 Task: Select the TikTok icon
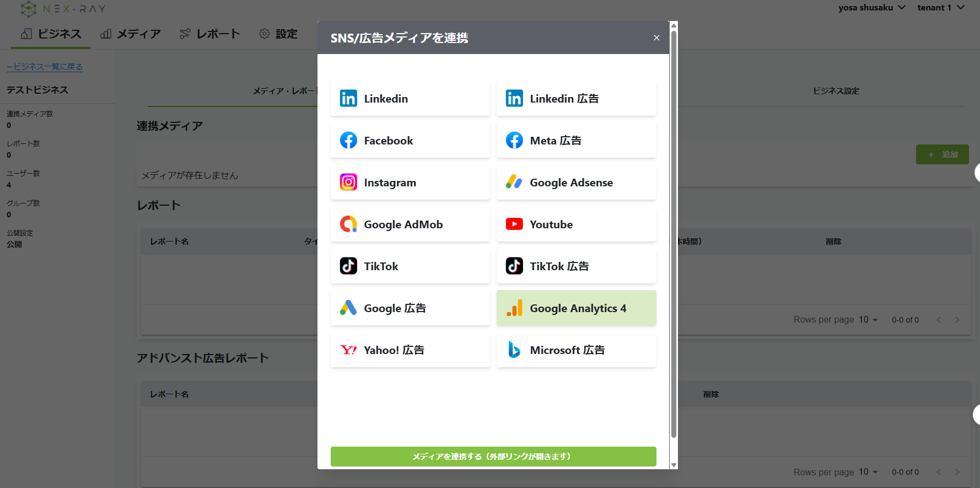tap(348, 266)
